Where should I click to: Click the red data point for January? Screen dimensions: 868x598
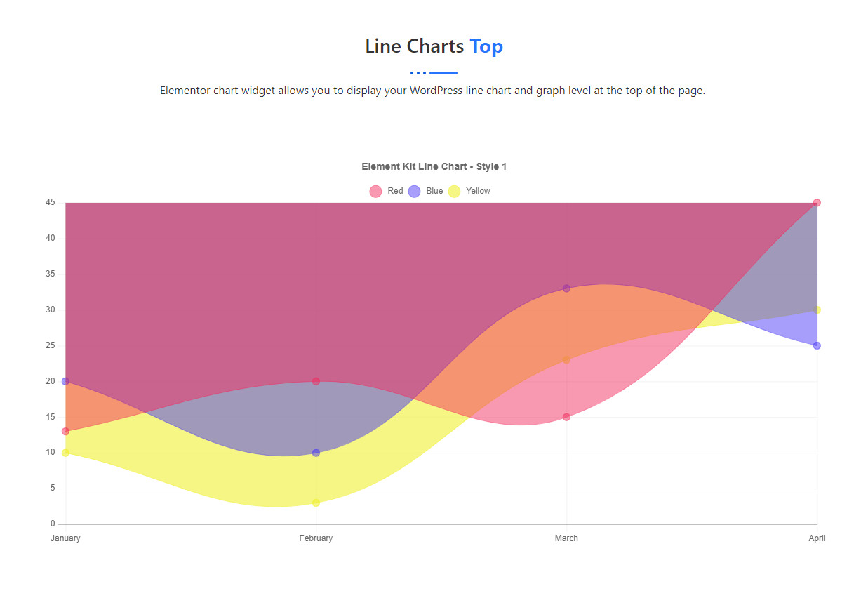tap(65, 431)
